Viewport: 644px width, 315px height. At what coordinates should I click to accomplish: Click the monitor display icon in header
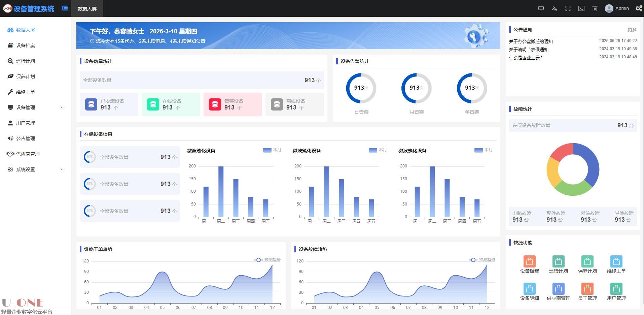(541, 9)
